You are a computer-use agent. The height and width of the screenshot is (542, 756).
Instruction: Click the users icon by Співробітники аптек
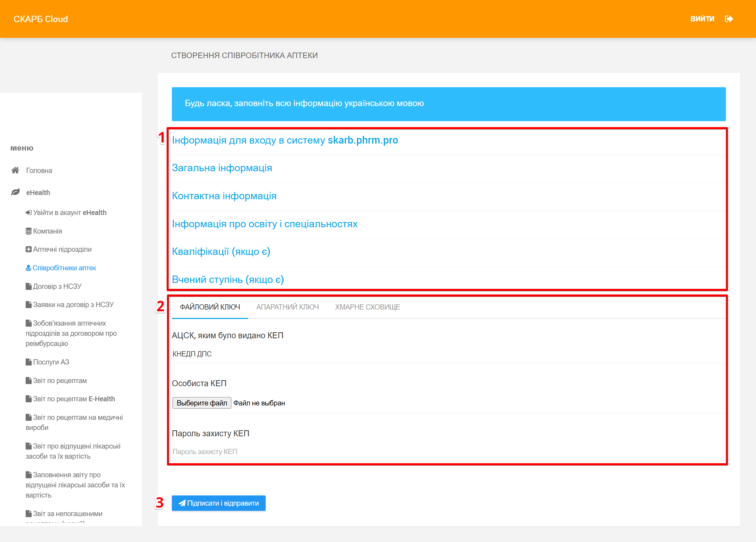28,268
